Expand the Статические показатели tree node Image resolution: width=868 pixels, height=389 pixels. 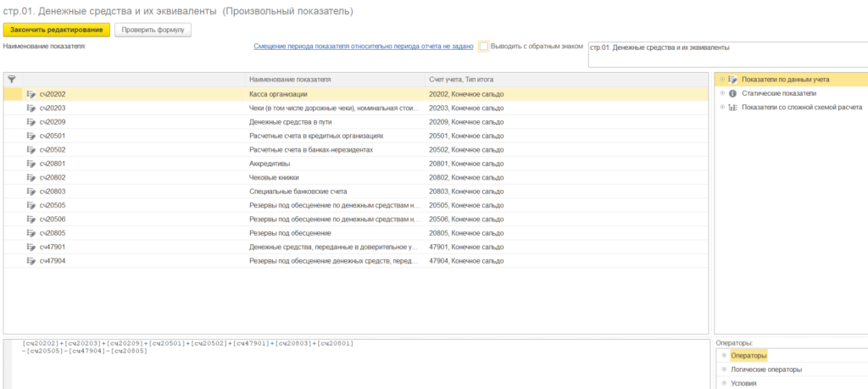[x=722, y=93]
